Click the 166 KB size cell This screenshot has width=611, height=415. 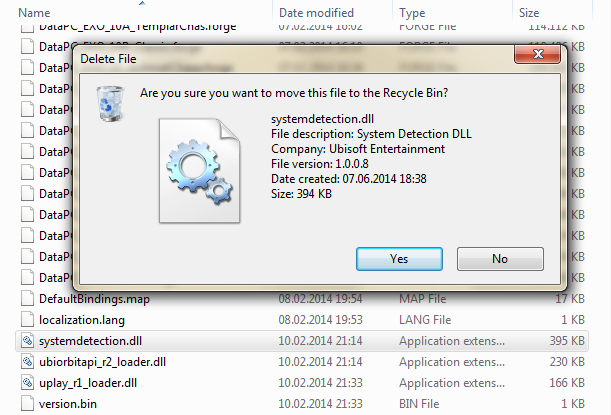pyautogui.click(x=575, y=383)
